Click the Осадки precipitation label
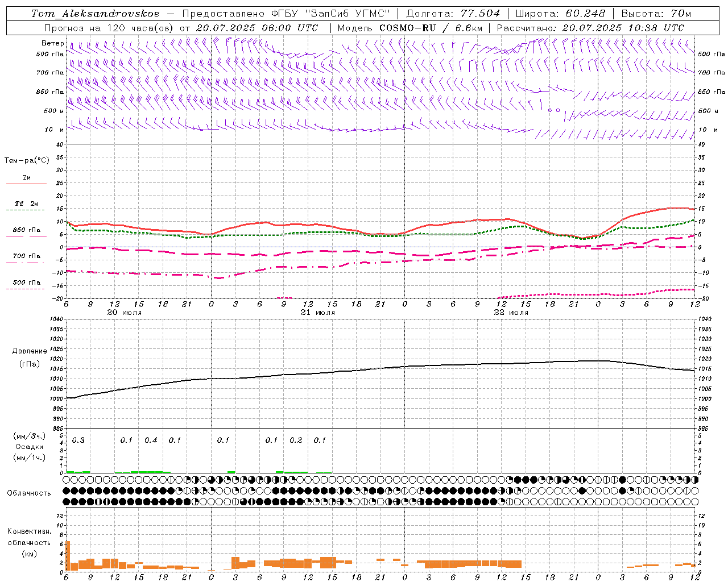Image resolution: width=728 pixels, height=582 pixels. [30, 447]
